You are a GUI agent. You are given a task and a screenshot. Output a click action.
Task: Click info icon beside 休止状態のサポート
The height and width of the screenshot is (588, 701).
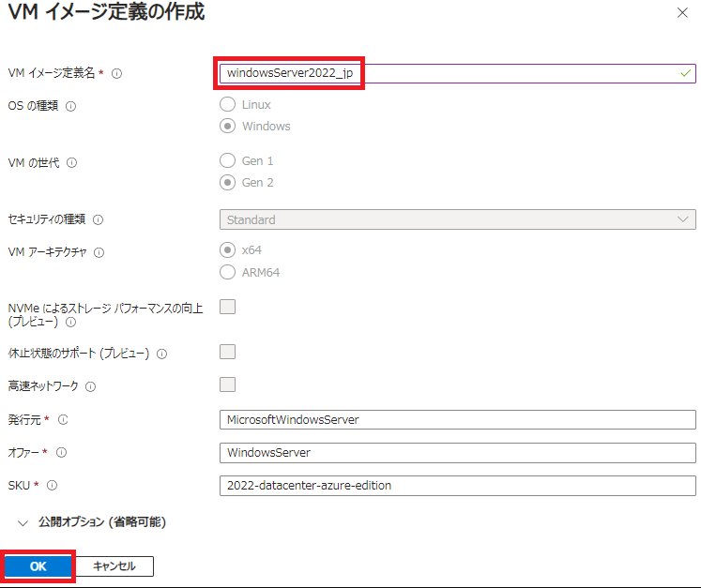click(x=161, y=354)
